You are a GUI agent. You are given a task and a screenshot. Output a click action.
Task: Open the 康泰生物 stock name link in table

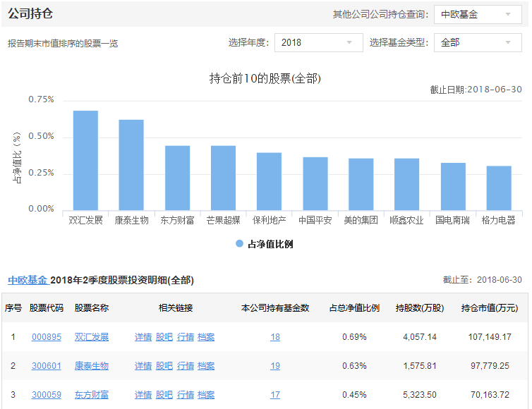(92, 366)
